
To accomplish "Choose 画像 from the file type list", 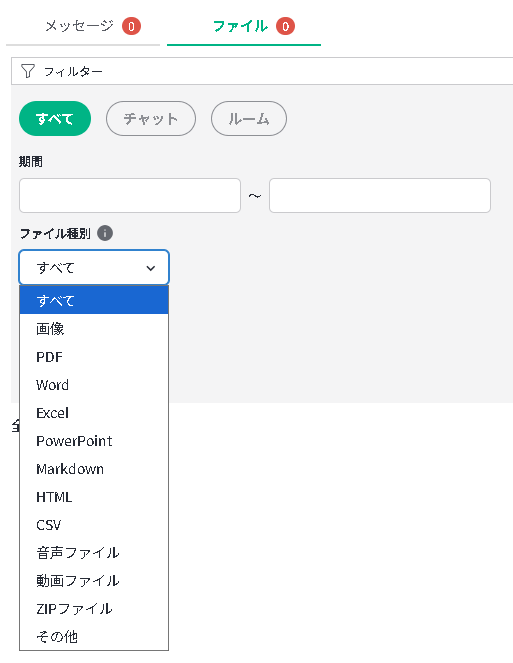I will [x=94, y=329].
